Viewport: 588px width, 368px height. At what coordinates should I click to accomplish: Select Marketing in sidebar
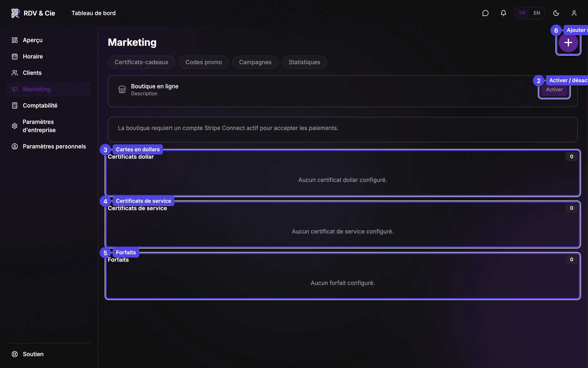49,89
